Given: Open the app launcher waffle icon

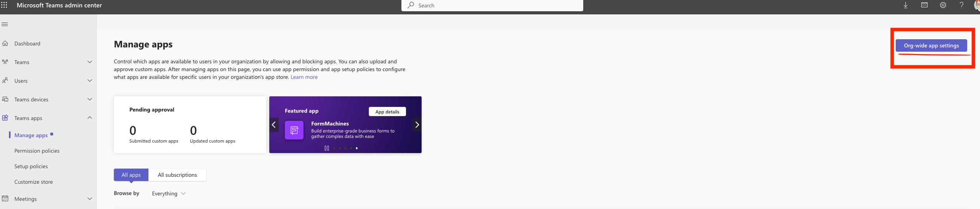Looking at the screenshot, I should (4, 5).
